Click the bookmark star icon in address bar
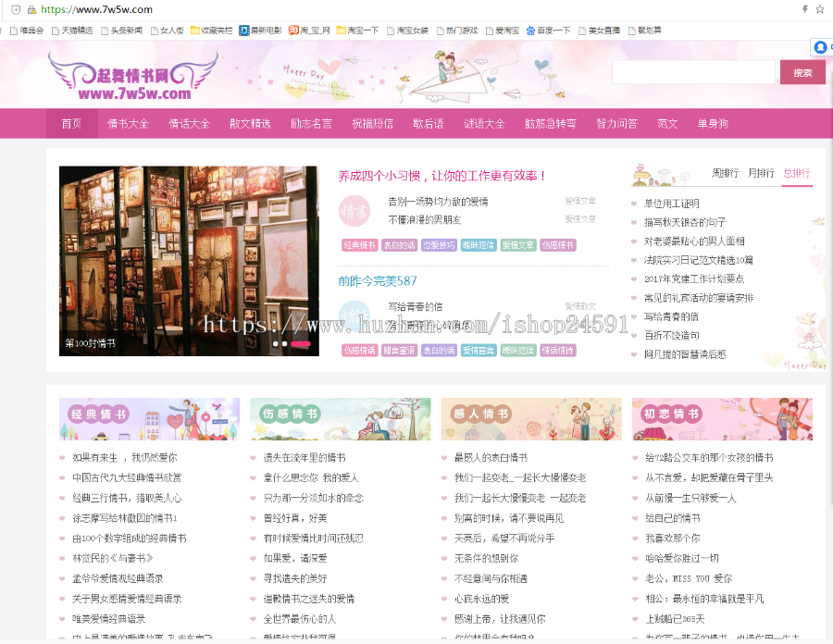This screenshot has width=833, height=644. click(820, 9)
